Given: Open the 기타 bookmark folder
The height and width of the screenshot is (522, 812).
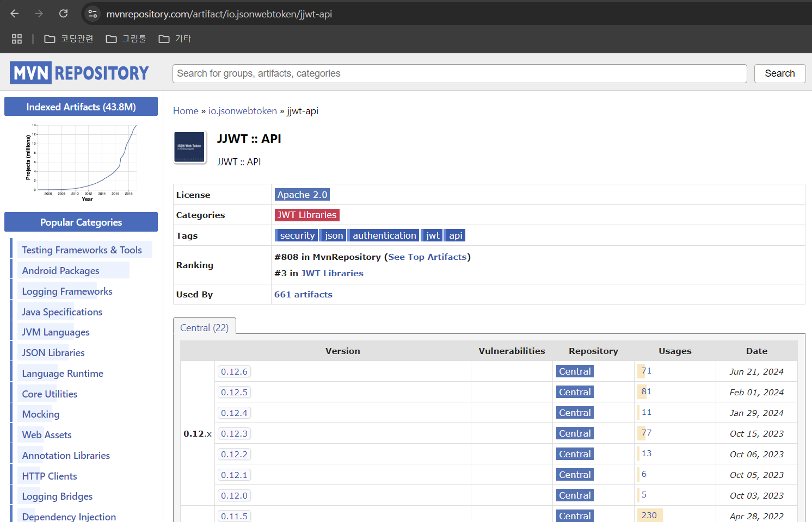Looking at the screenshot, I should click(x=175, y=39).
